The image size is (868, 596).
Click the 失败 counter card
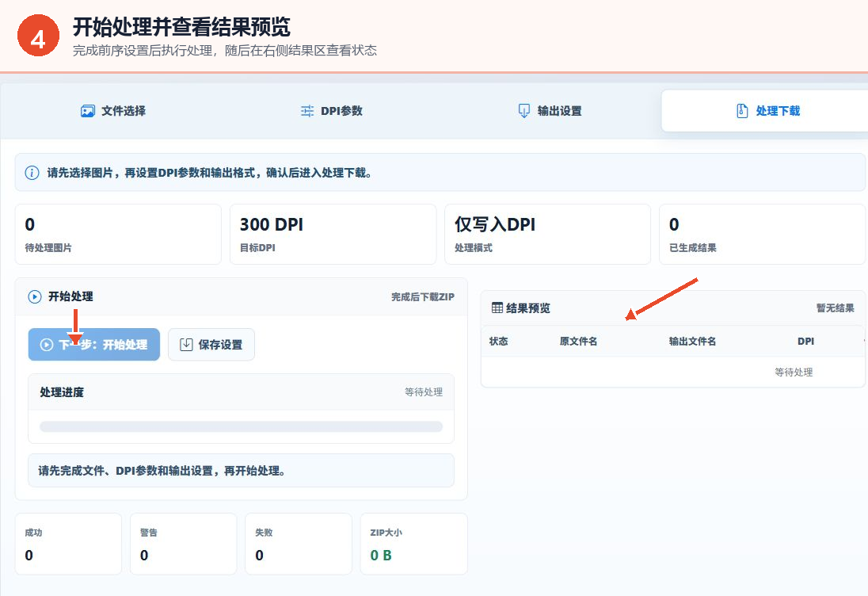[299, 544]
